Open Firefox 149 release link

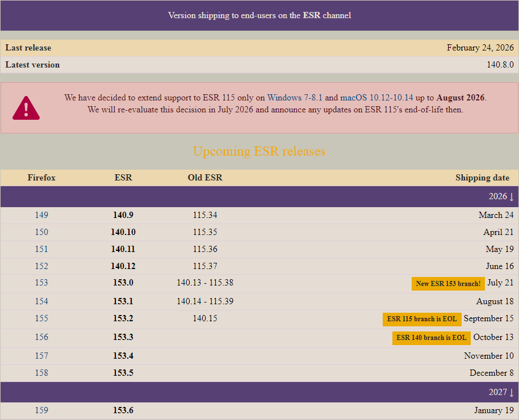point(41,215)
